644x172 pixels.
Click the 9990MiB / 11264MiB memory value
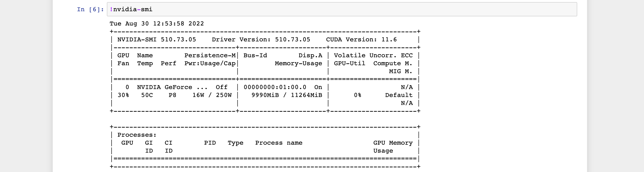(287, 95)
